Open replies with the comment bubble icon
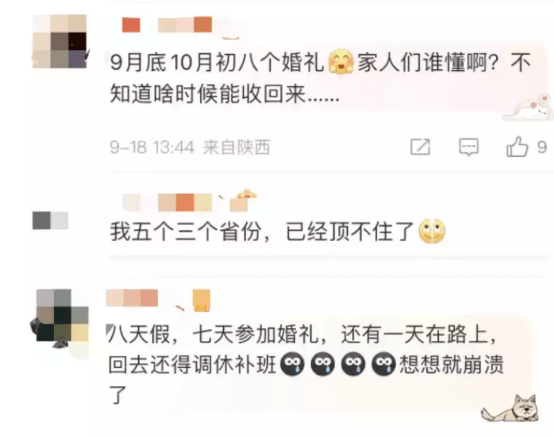This screenshot has width=554, height=437. [x=468, y=147]
